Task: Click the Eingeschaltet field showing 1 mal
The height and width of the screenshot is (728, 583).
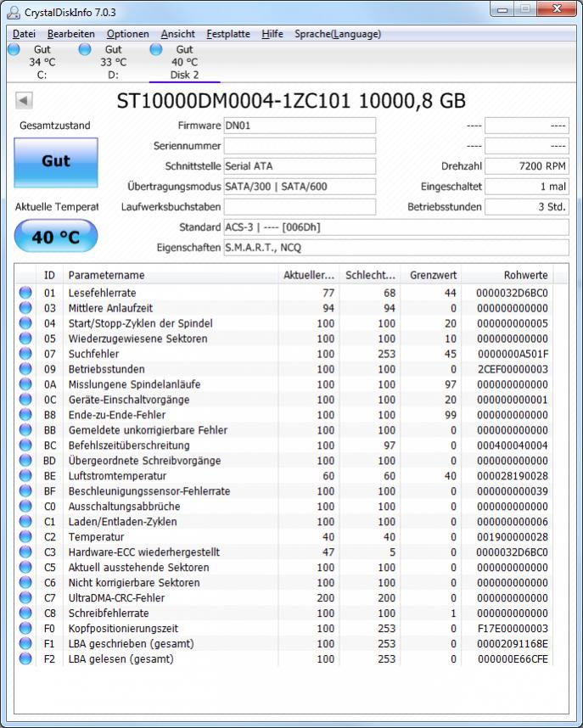Action: click(x=527, y=187)
